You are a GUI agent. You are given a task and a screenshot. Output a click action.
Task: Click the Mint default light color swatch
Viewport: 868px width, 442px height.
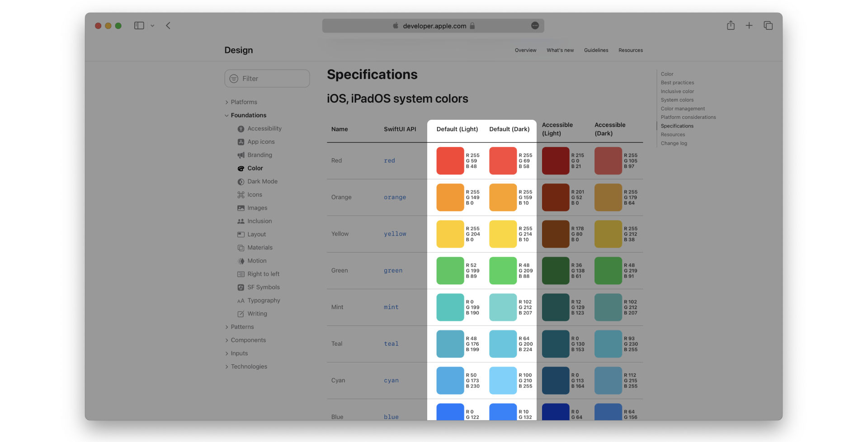click(450, 307)
